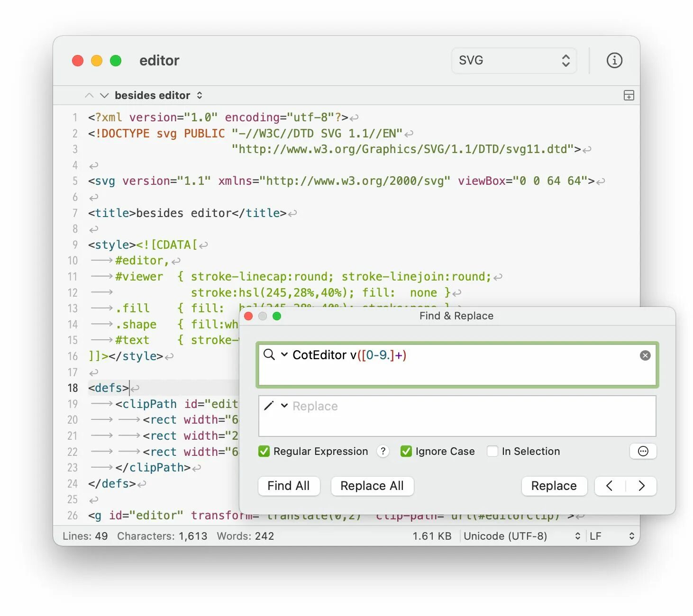The width and height of the screenshot is (693, 616).
Task: Open the document inspector info icon
Action: click(x=614, y=61)
